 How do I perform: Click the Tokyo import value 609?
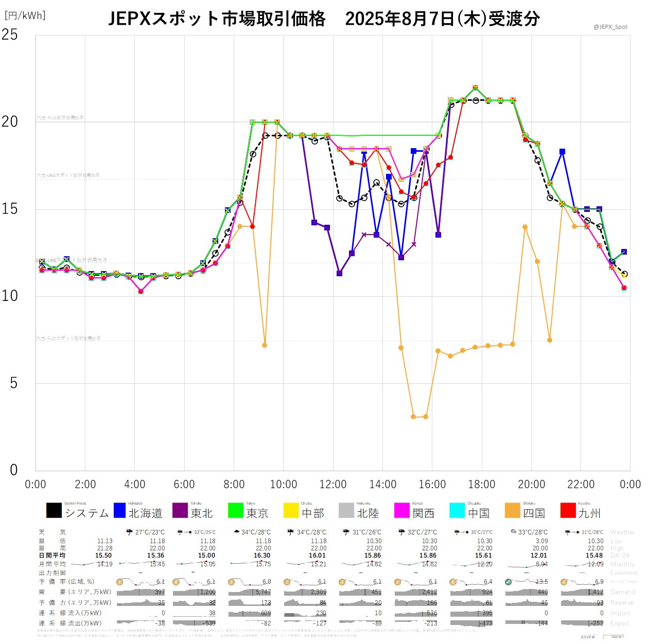point(266,613)
